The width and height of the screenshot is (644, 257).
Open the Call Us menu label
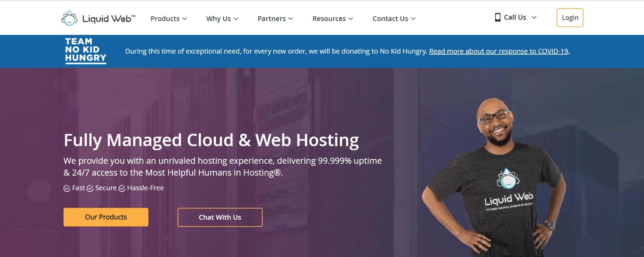click(515, 17)
